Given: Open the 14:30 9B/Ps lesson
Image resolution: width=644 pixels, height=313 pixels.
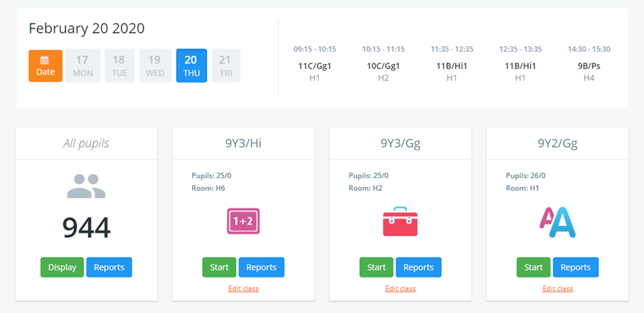Looking at the screenshot, I should [589, 63].
